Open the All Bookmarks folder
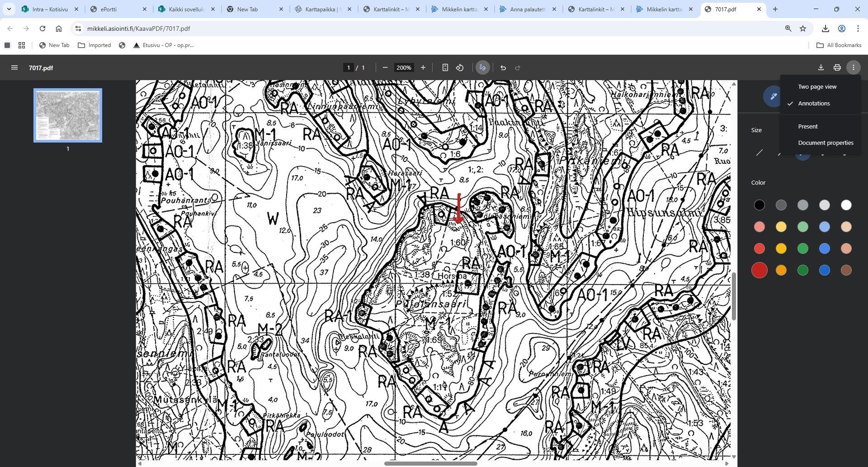Viewport: 868px width, 467px height. (839, 45)
